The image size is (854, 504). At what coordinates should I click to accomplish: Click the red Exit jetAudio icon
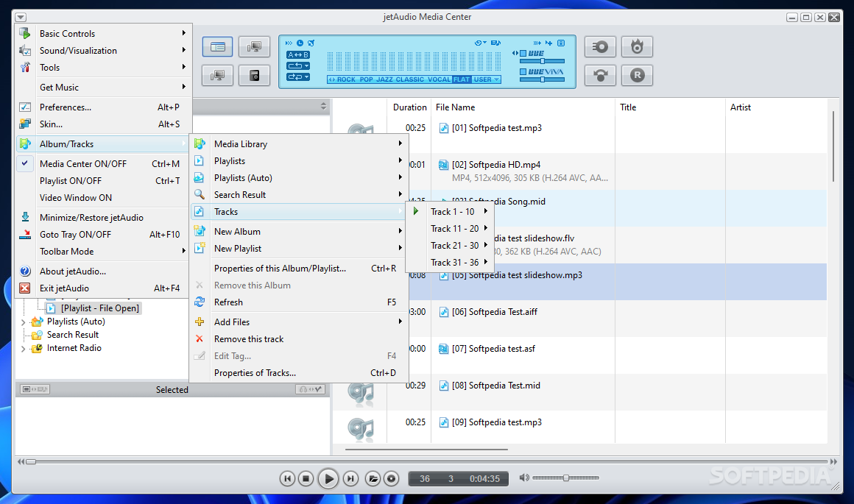point(25,288)
